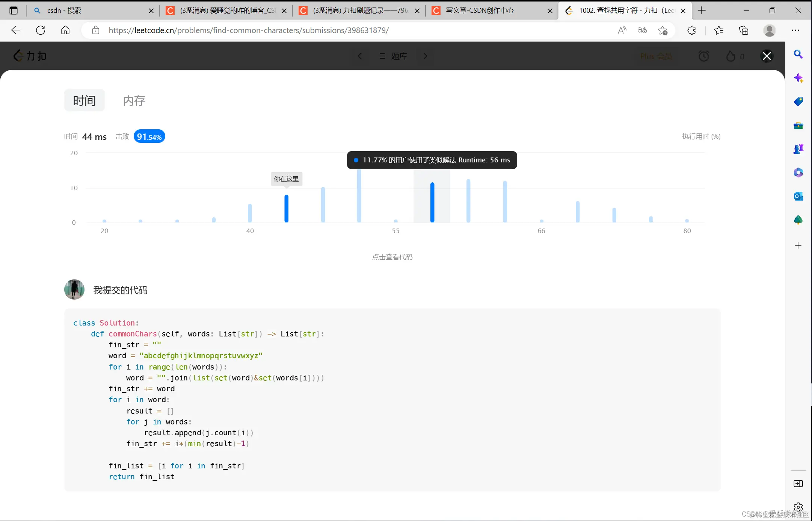Select the 时间 time tab

pos(84,101)
